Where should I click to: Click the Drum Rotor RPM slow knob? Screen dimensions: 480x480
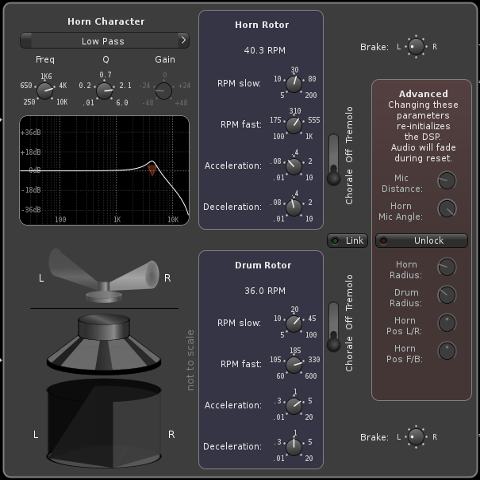point(294,324)
